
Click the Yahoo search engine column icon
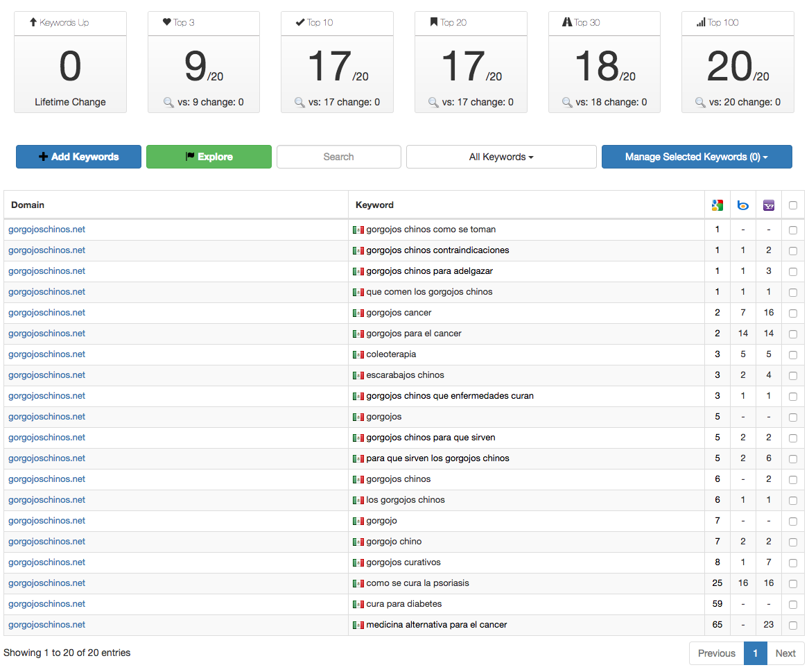pyautogui.click(x=769, y=205)
